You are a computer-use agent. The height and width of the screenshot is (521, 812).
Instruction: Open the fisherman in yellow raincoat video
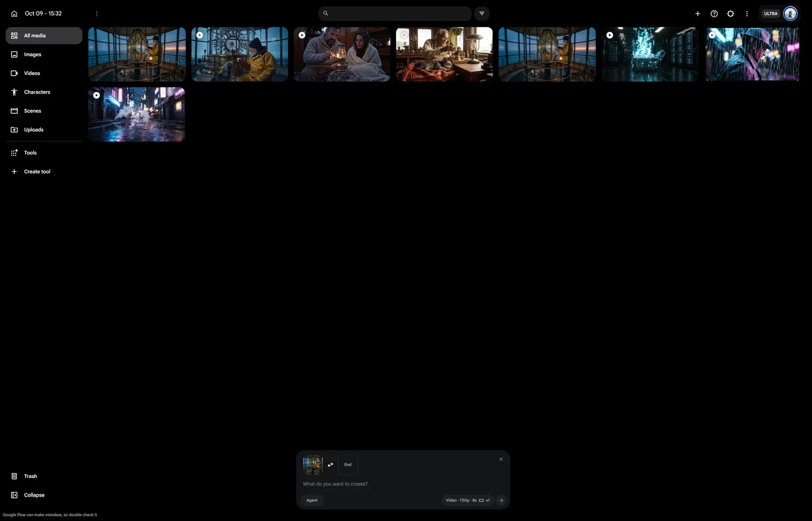(x=240, y=54)
